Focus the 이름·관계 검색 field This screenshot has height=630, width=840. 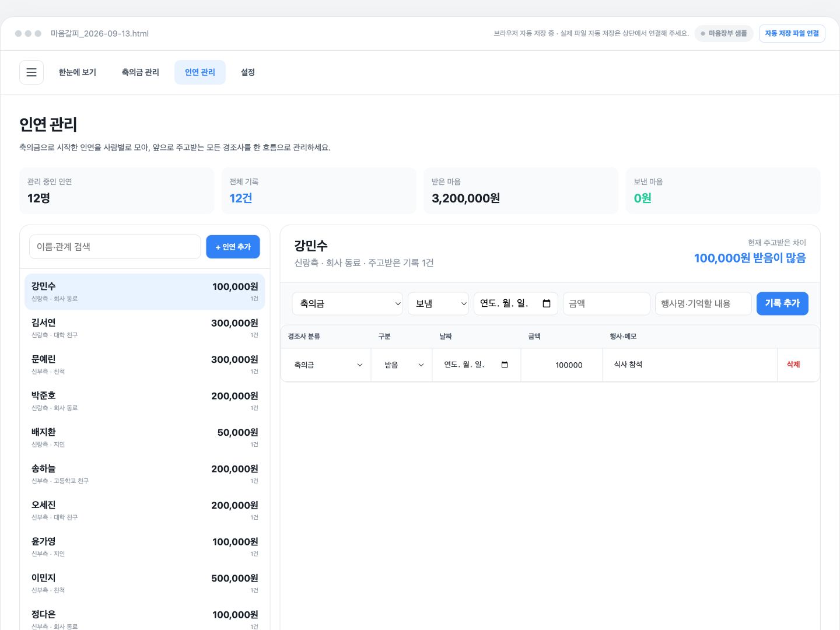(115, 247)
